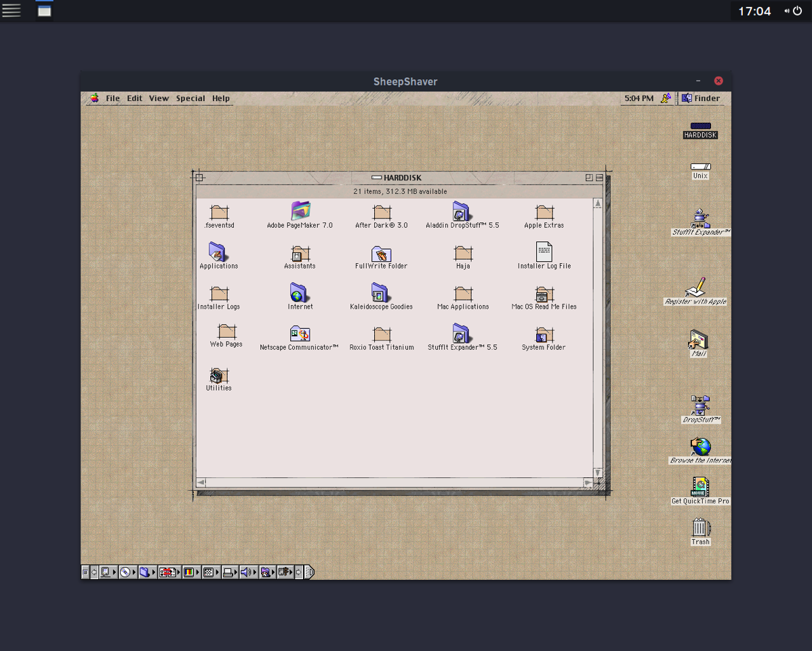Open the File Sharing control strip module
The width and height of the screenshot is (812, 651).
coord(147,572)
